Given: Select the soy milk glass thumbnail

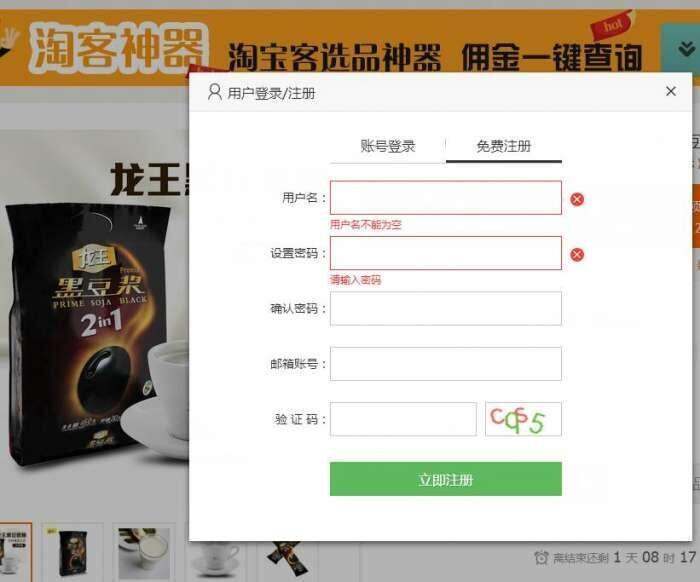Looking at the screenshot, I should [x=144, y=553].
